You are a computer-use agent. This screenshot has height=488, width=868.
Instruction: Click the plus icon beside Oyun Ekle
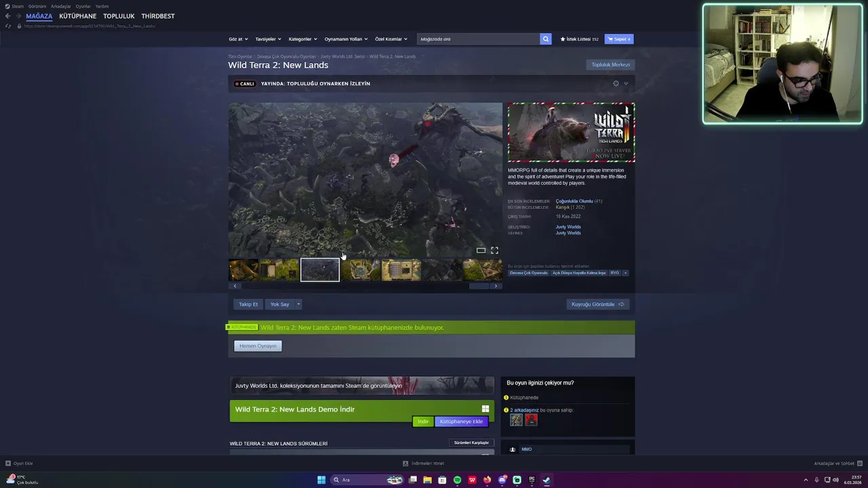(x=8, y=464)
